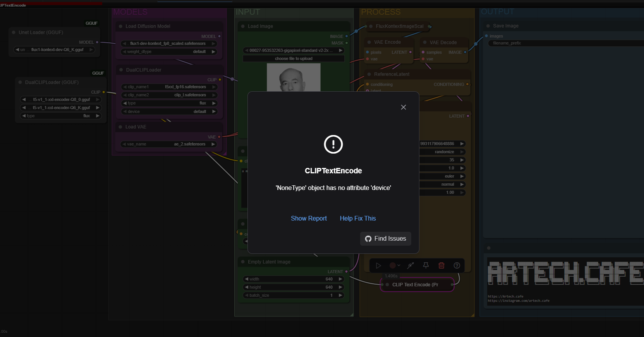Click next arrow on weight_dtype selector
This screenshot has height=337, width=644.
pyautogui.click(x=213, y=52)
